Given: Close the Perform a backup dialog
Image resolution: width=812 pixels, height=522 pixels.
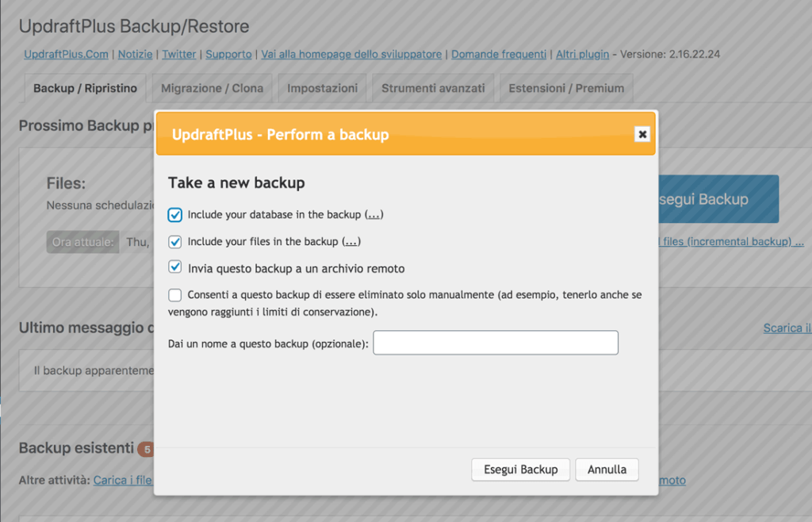Looking at the screenshot, I should coord(642,134).
